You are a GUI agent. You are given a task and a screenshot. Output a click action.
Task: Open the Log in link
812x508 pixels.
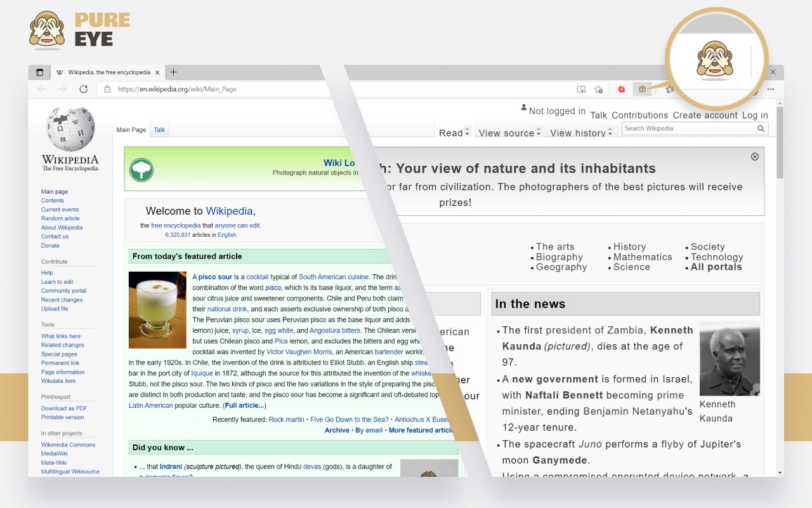coord(755,116)
